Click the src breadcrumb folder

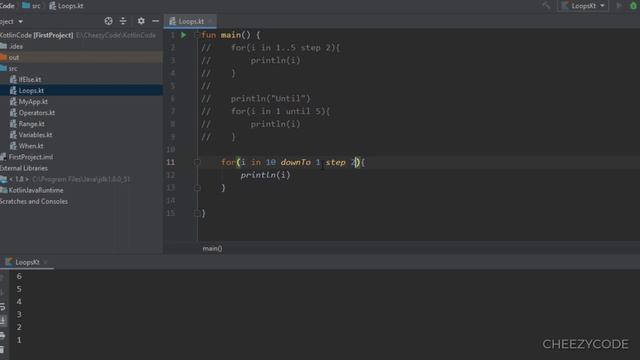(31, 6)
